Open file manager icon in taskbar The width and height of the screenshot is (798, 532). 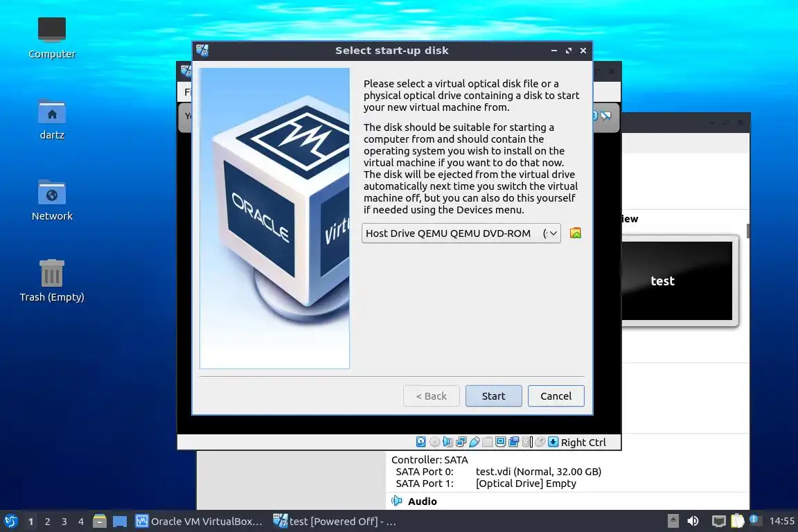pos(100,521)
